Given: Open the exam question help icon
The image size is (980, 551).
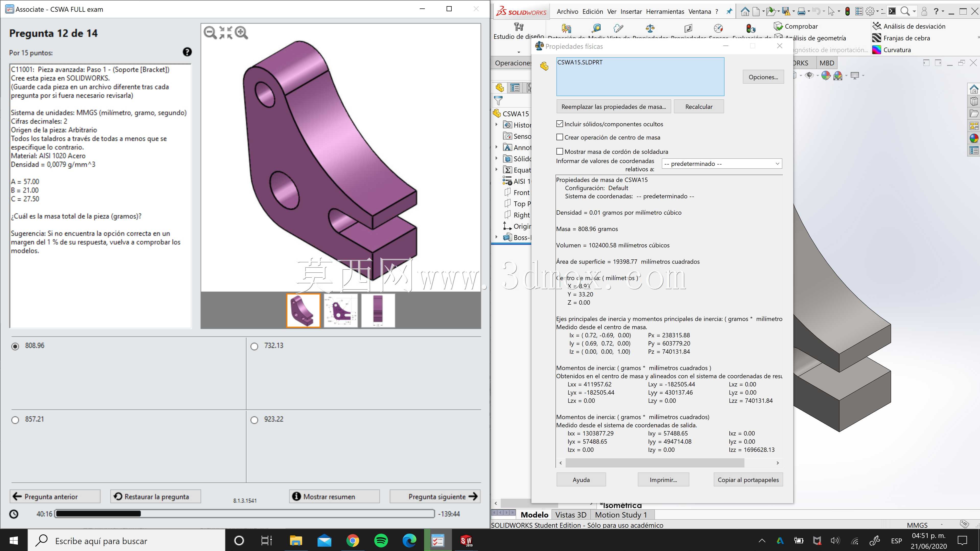Looking at the screenshot, I should click(187, 52).
